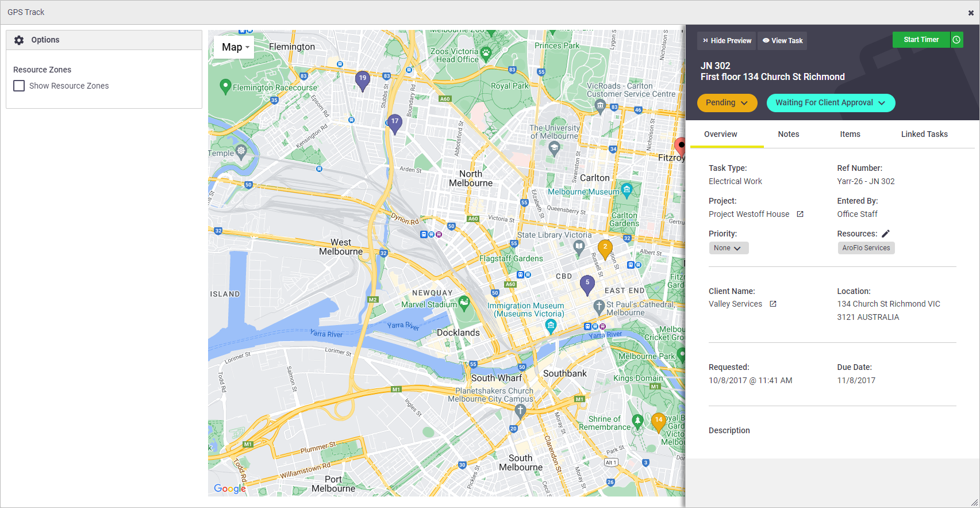The width and height of the screenshot is (980, 508).
Task: Click the Melbourne Museum map pin
Action: coord(627,190)
